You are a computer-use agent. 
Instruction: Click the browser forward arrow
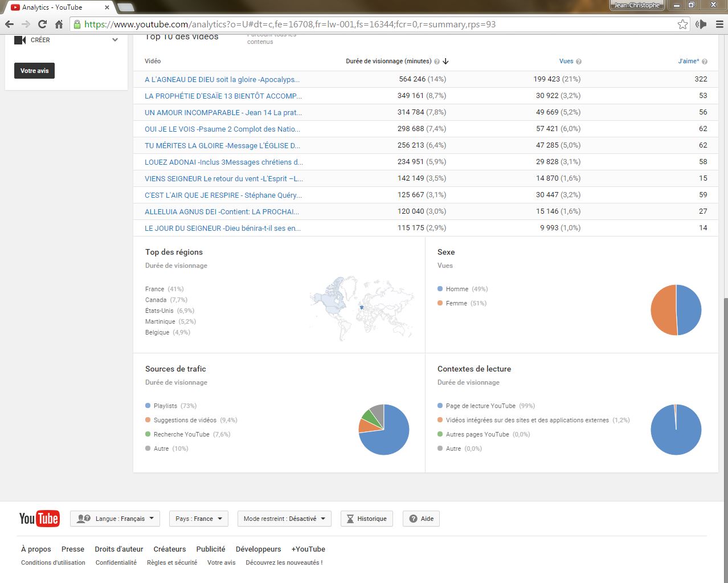click(x=26, y=24)
